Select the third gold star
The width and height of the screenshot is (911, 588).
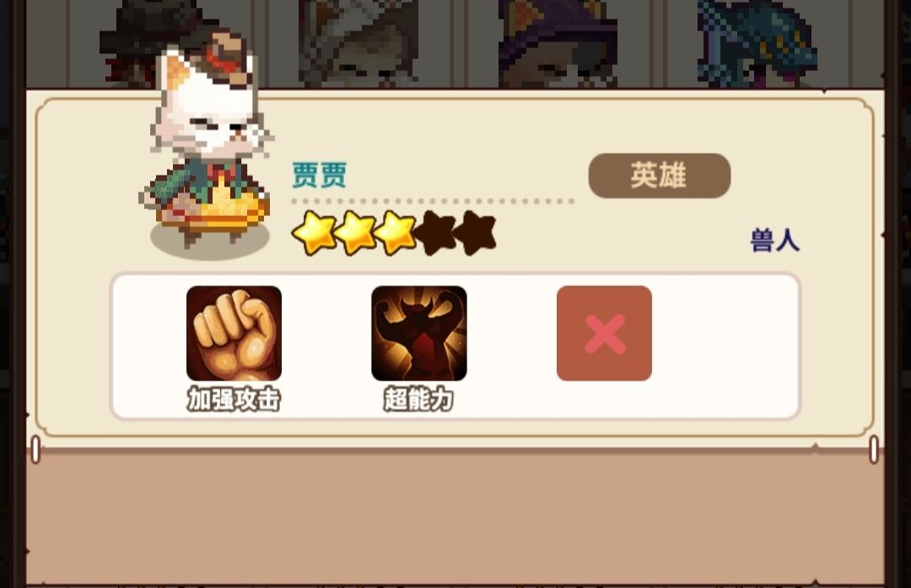click(396, 233)
